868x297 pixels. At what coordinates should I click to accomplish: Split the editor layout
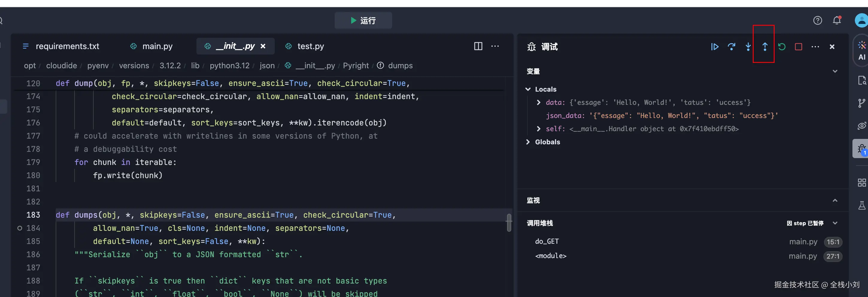[478, 46]
